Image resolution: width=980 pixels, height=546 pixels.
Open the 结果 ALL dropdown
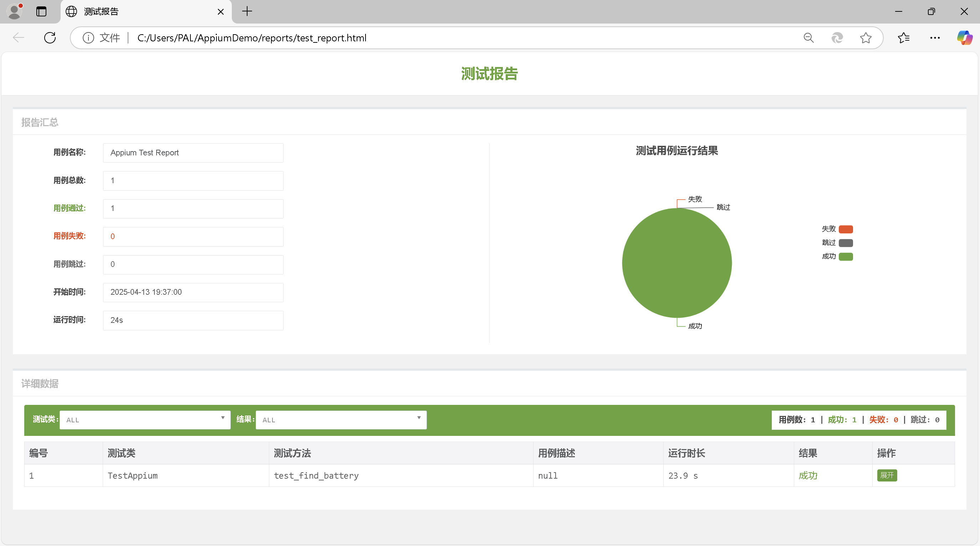click(x=341, y=420)
